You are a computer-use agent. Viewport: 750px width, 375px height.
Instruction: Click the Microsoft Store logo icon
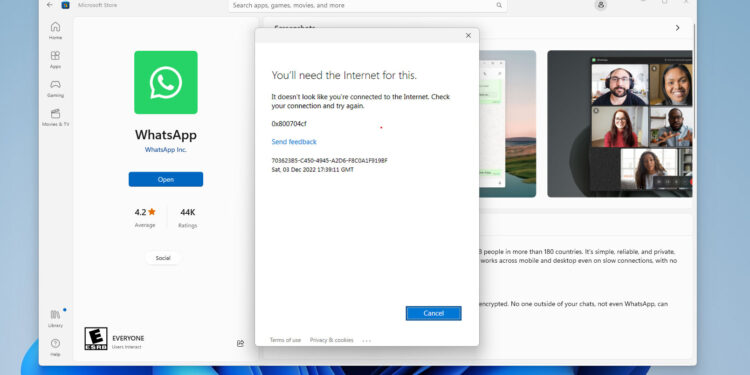coord(66,5)
